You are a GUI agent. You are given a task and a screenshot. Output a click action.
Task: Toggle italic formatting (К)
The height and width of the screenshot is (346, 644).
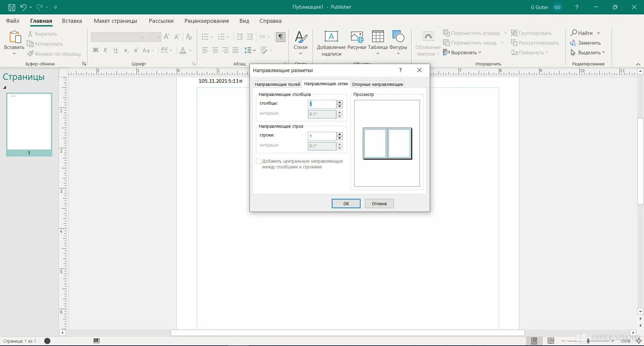(x=105, y=50)
